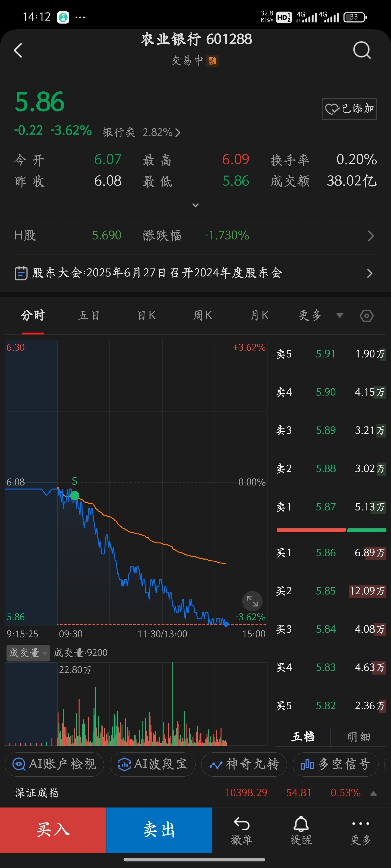Switch to the 明细 trade detail tab

coord(359,737)
